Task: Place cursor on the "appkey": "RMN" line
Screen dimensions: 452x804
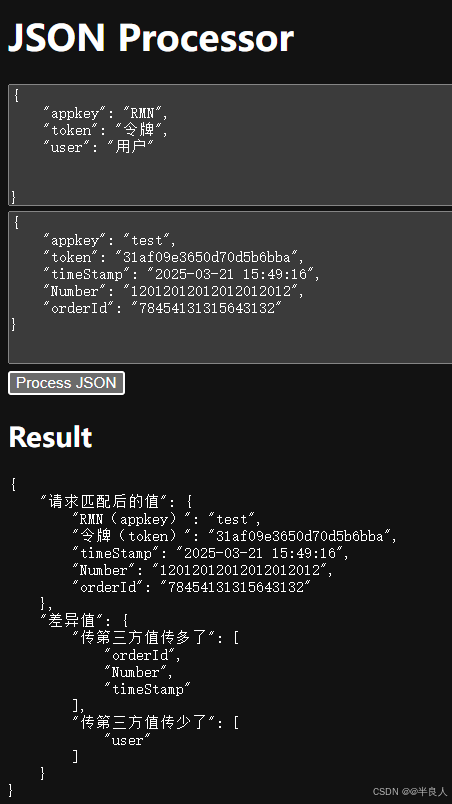Action: click(106, 113)
